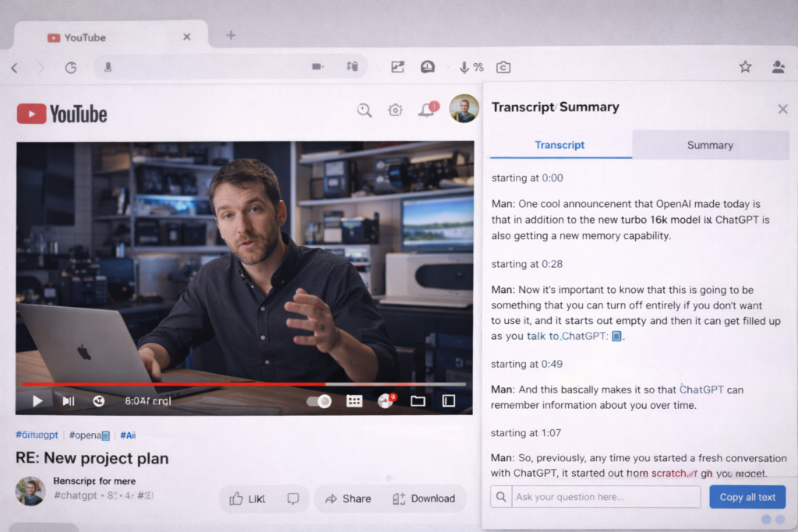The width and height of the screenshot is (798, 532).
Task: Skip to the next video
Action: 68,400
